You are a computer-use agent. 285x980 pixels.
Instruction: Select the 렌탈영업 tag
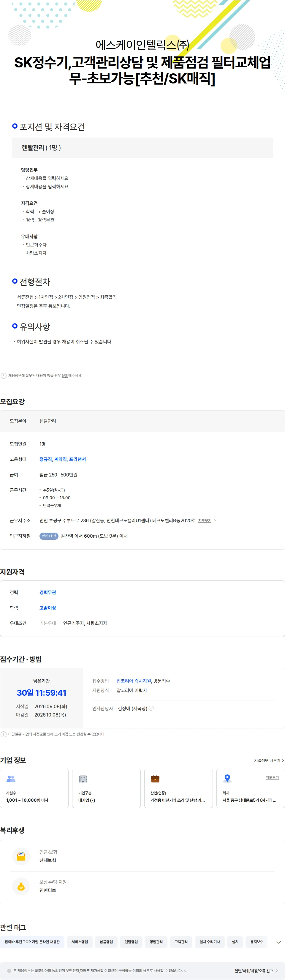[x=131, y=942]
